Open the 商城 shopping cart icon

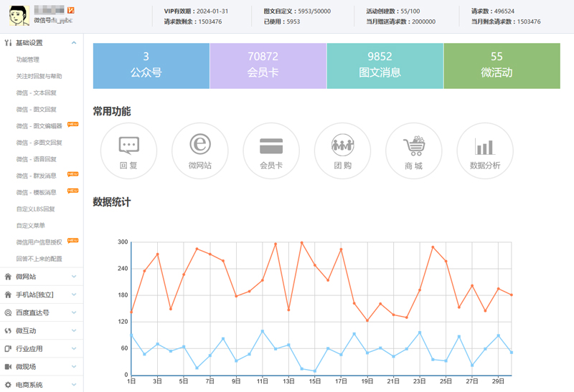tap(414, 151)
